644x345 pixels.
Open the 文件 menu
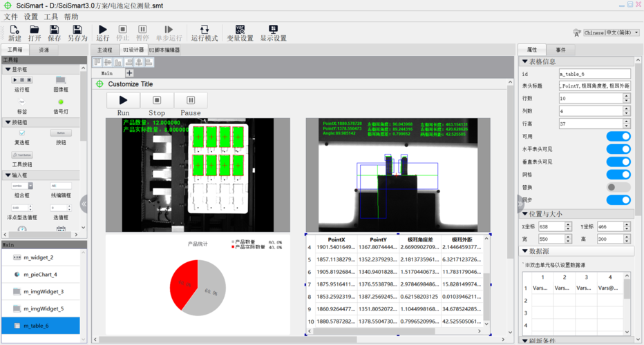click(11, 17)
